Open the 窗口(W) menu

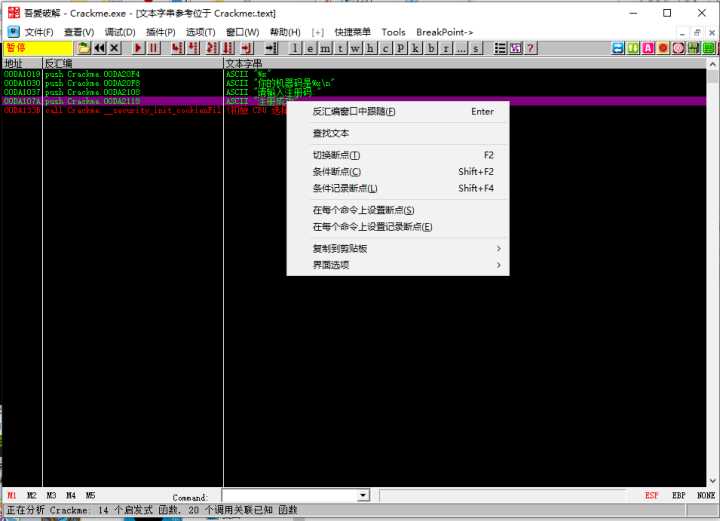(x=242, y=32)
